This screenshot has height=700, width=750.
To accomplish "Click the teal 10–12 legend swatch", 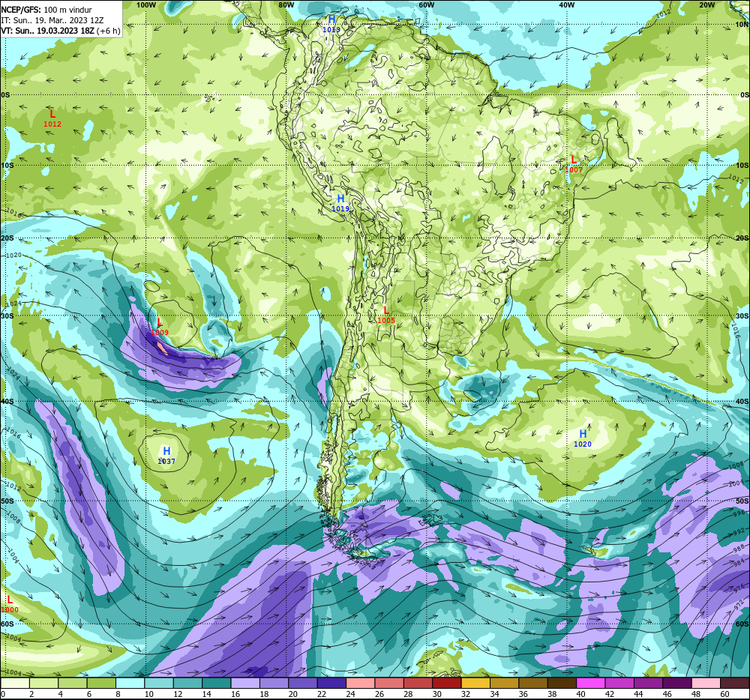I will tap(159, 684).
